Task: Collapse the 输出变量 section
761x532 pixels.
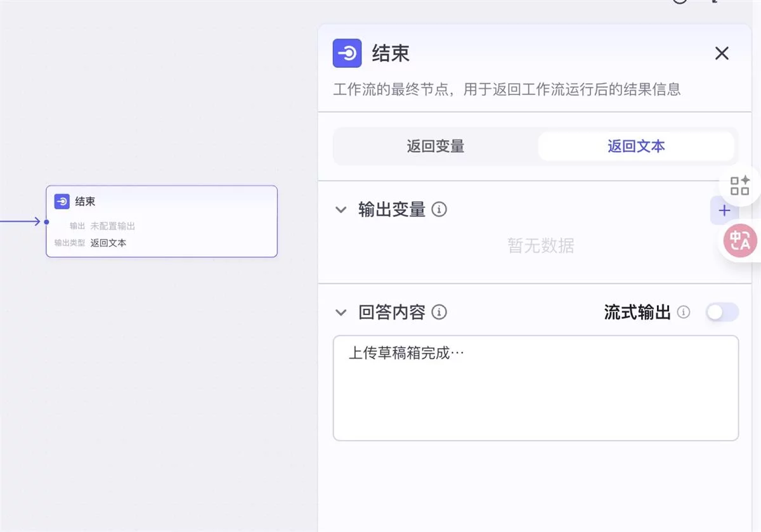Action: pos(341,210)
